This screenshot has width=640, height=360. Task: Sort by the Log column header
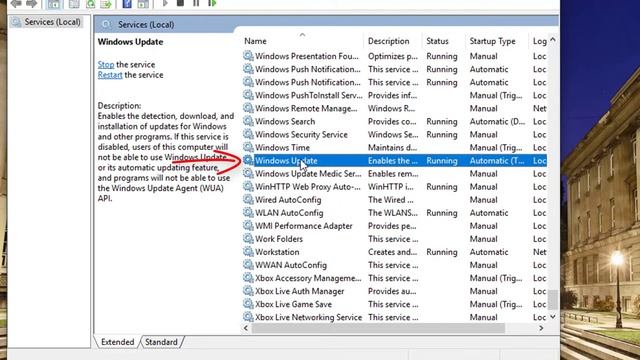tap(539, 41)
